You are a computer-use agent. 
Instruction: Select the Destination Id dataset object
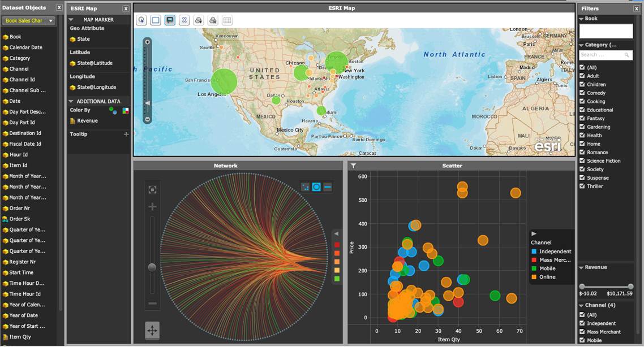pyautogui.click(x=25, y=133)
